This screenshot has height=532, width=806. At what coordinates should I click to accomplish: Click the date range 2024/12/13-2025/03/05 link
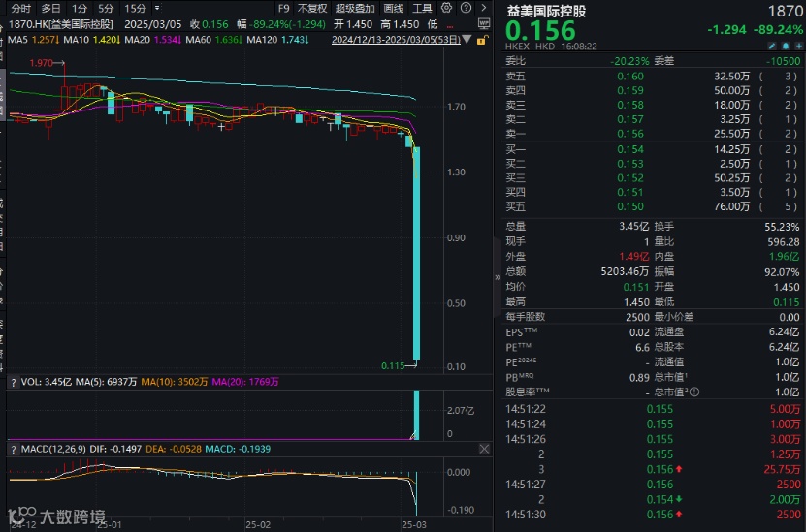(x=396, y=40)
